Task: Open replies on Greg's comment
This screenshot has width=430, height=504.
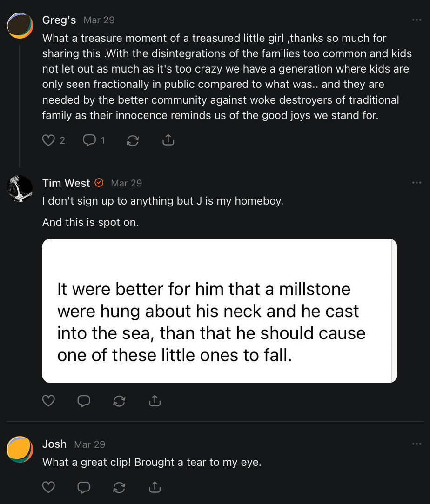Action: coord(89,140)
